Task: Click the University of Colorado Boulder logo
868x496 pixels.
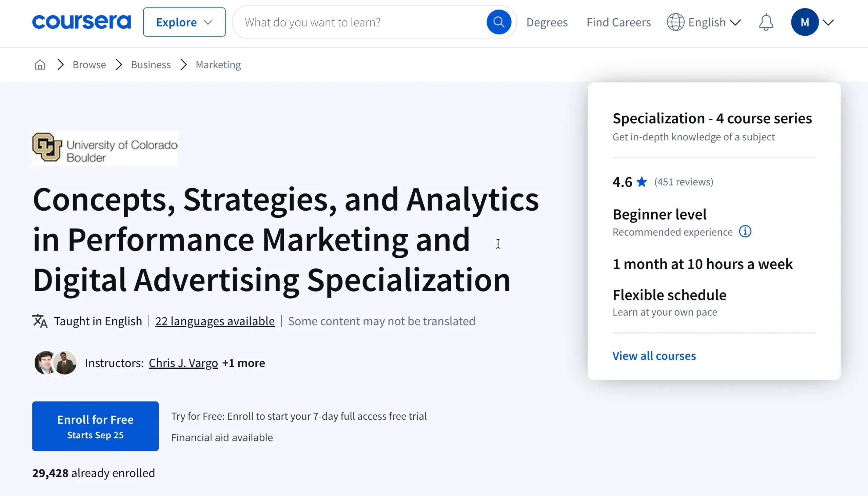Action: pos(104,148)
